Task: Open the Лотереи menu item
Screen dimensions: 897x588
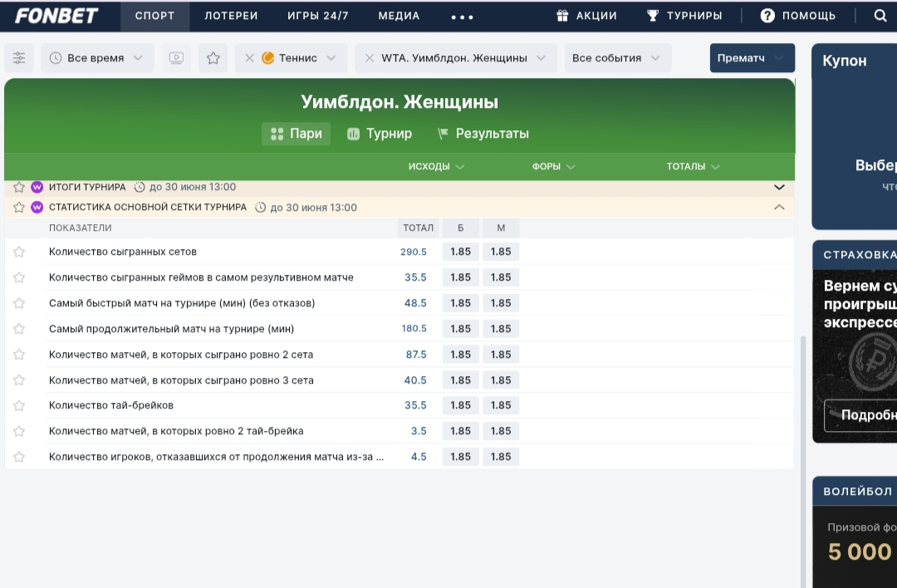Action: (231, 16)
